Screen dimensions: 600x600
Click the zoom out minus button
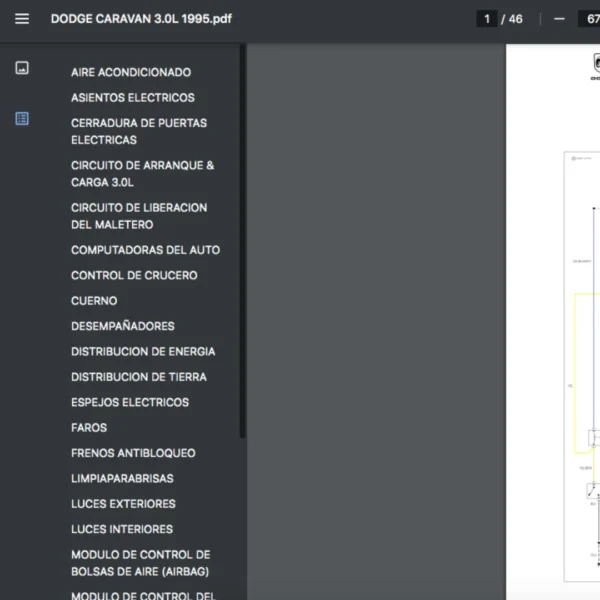(x=559, y=19)
